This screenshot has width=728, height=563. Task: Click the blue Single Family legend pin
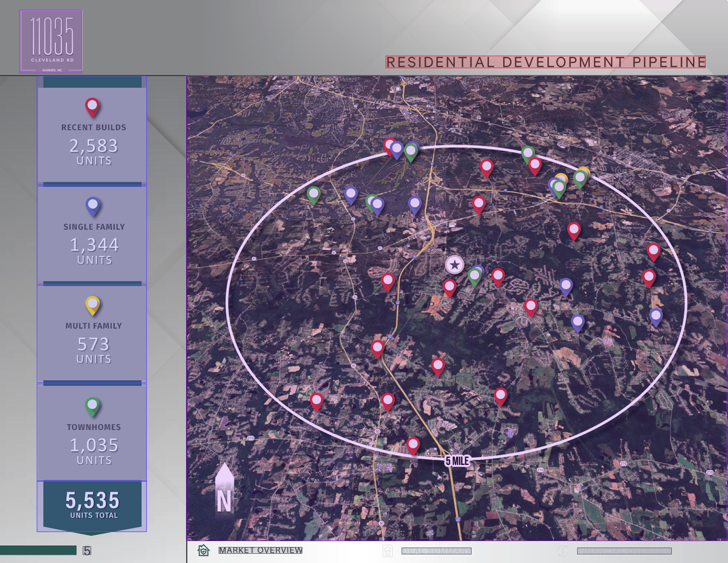click(x=93, y=206)
